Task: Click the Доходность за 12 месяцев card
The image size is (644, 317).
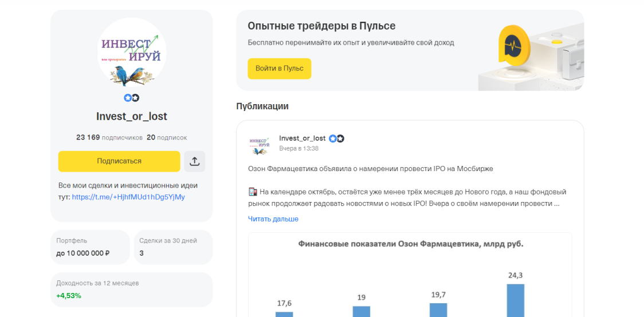Action: click(131, 290)
